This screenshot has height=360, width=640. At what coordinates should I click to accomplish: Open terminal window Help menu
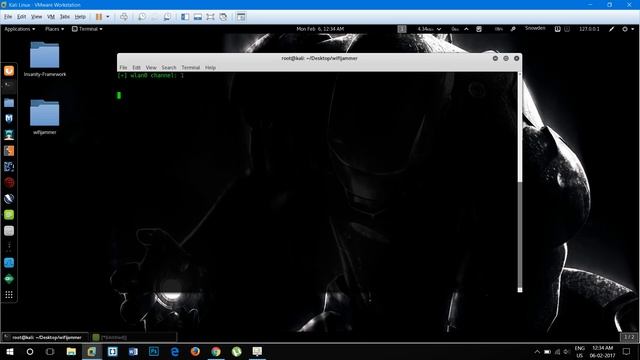click(x=210, y=67)
